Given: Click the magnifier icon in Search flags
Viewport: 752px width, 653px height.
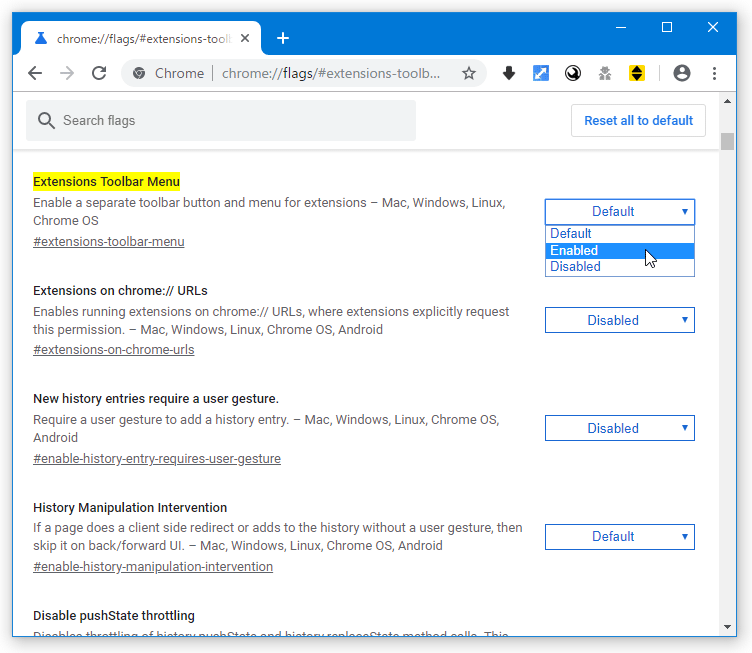Looking at the screenshot, I should pyautogui.click(x=46, y=120).
